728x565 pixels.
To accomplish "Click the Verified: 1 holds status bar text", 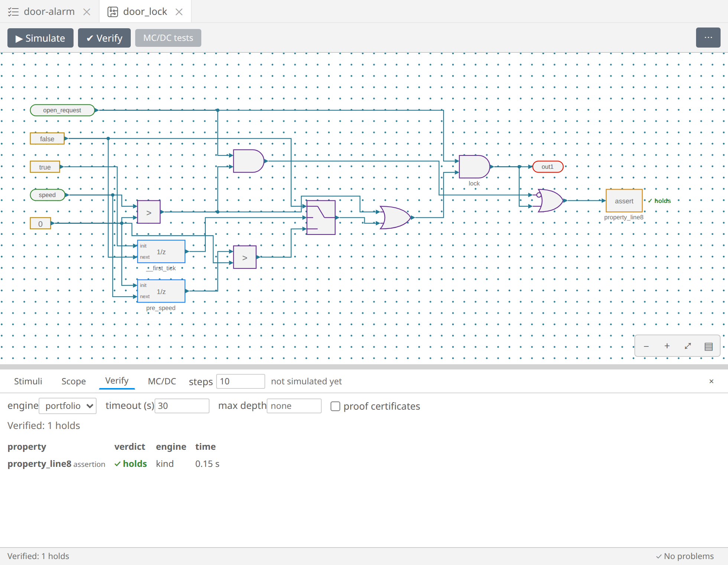I will click(x=38, y=556).
